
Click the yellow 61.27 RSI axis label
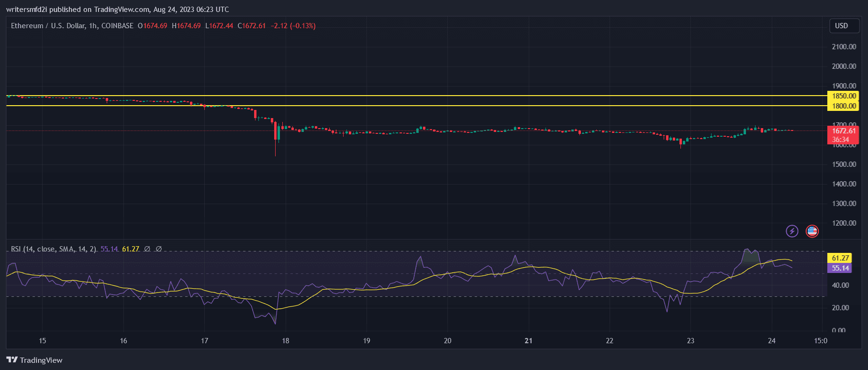coord(840,258)
